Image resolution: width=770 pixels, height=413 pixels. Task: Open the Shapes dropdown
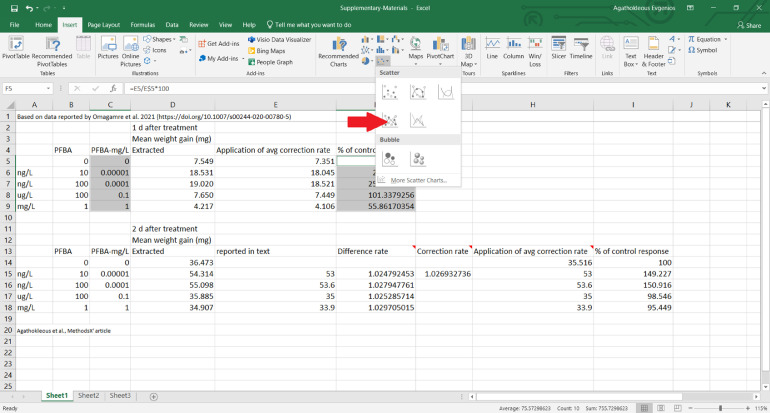pyautogui.click(x=161, y=40)
